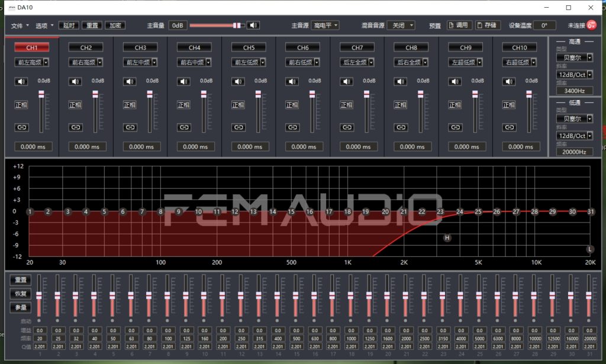Click the CH1 volume fader handle

[41, 94]
